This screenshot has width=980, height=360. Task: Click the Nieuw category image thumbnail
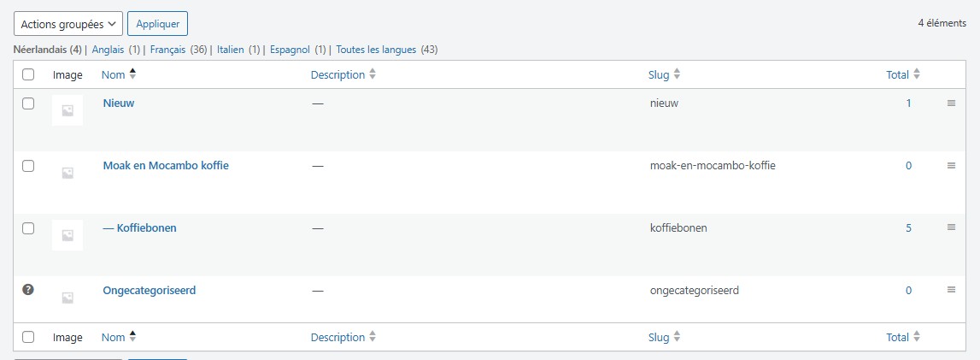pyautogui.click(x=67, y=110)
